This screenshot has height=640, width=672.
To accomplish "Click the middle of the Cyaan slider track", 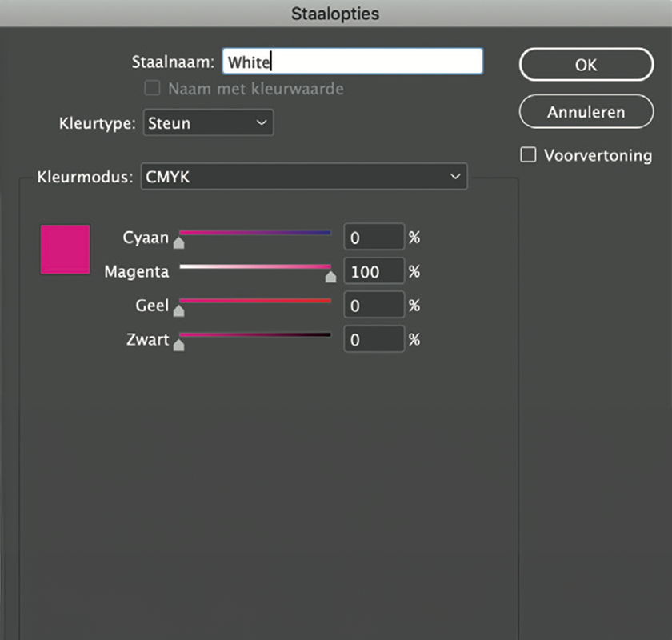I will [254, 233].
